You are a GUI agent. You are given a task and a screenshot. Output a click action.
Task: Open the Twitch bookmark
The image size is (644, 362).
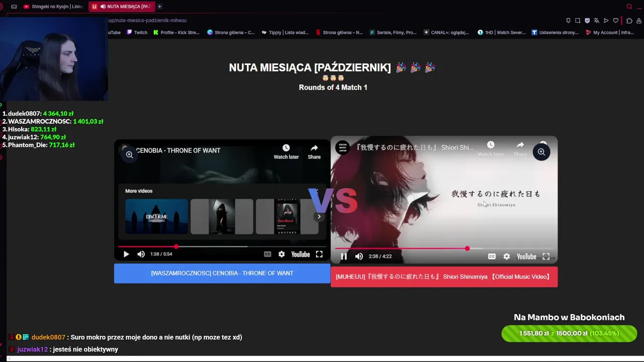coord(137,32)
